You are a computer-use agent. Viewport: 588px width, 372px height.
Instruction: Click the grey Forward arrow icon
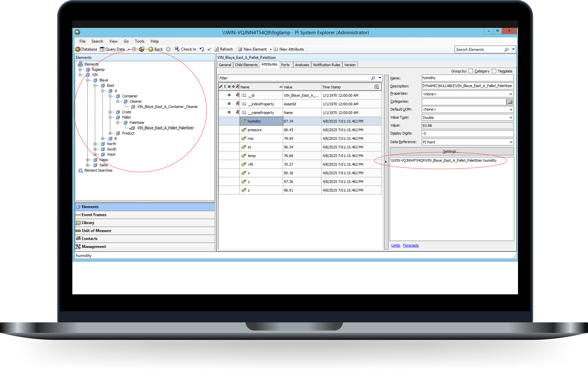168,49
